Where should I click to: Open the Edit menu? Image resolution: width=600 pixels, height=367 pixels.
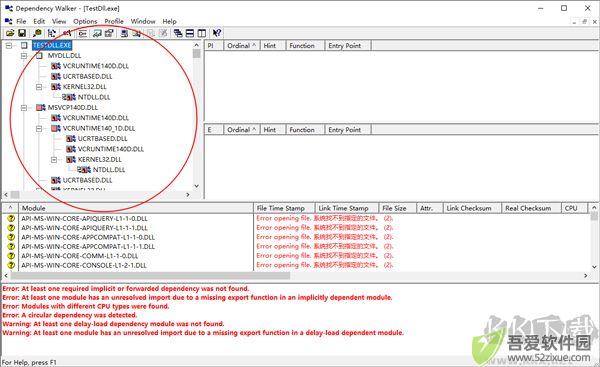pos(39,21)
